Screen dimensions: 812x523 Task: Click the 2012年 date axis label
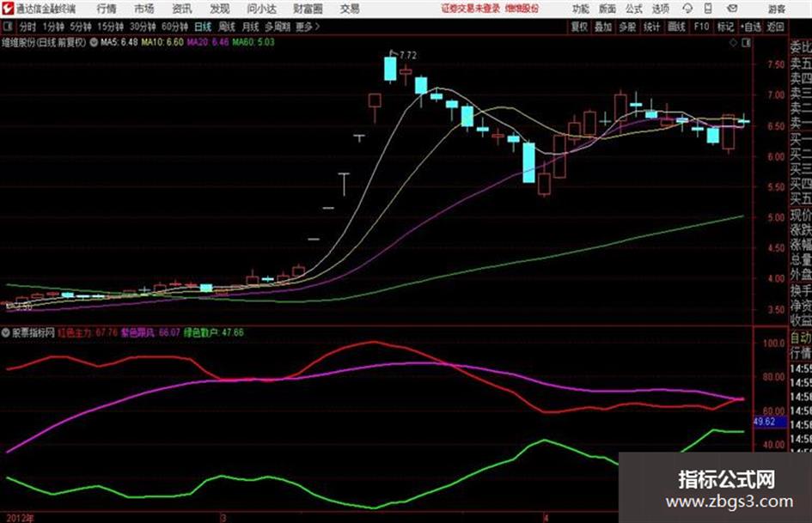pos(21,518)
